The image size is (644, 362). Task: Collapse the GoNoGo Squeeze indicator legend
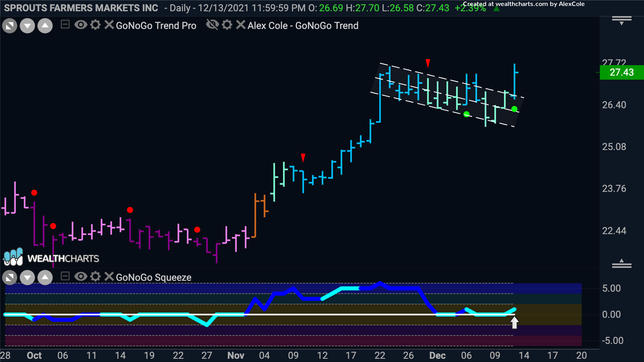(65, 276)
